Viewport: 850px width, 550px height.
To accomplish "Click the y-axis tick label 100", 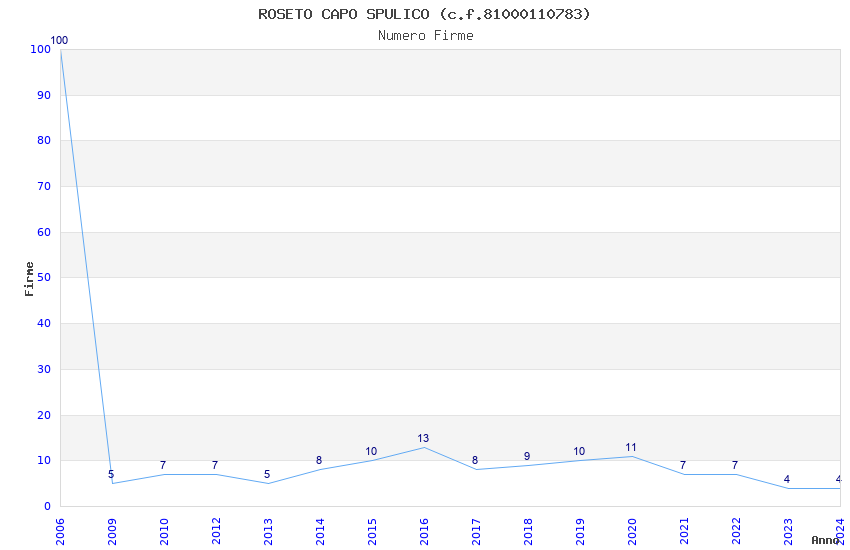I will [41, 49].
